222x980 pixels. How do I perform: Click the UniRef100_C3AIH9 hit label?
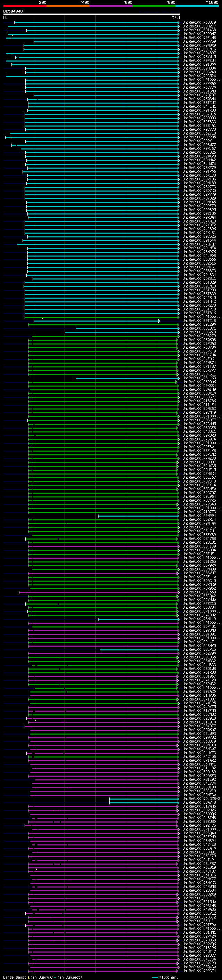pos(199,390)
